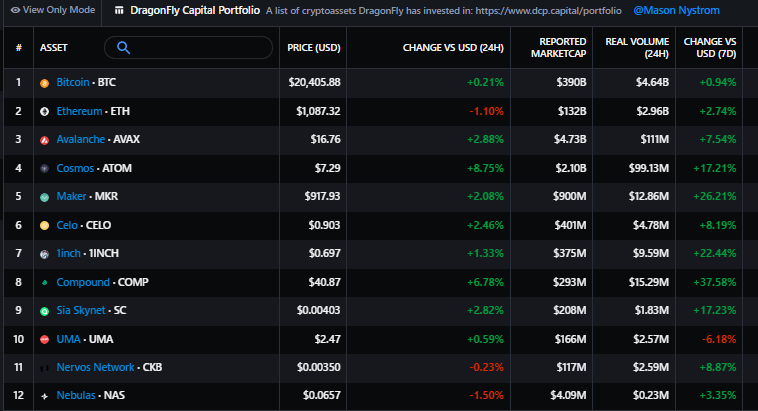Sort by the ASSET column header

click(x=54, y=47)
